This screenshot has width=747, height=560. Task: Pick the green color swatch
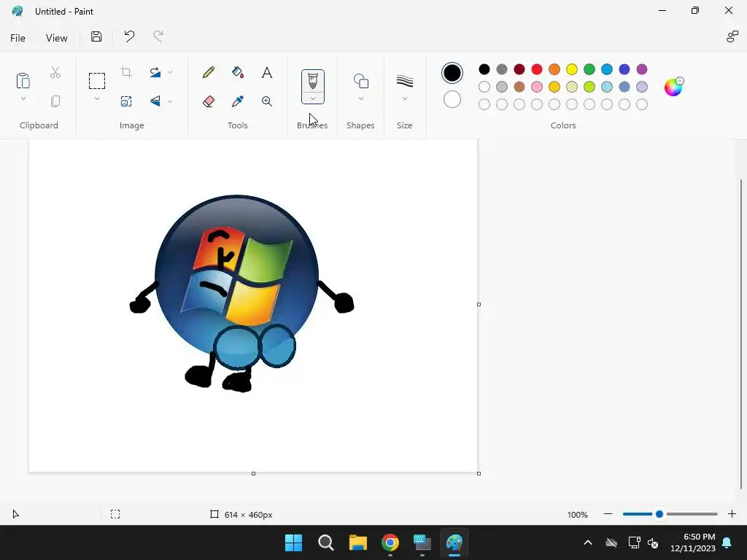tap(589, 69)
